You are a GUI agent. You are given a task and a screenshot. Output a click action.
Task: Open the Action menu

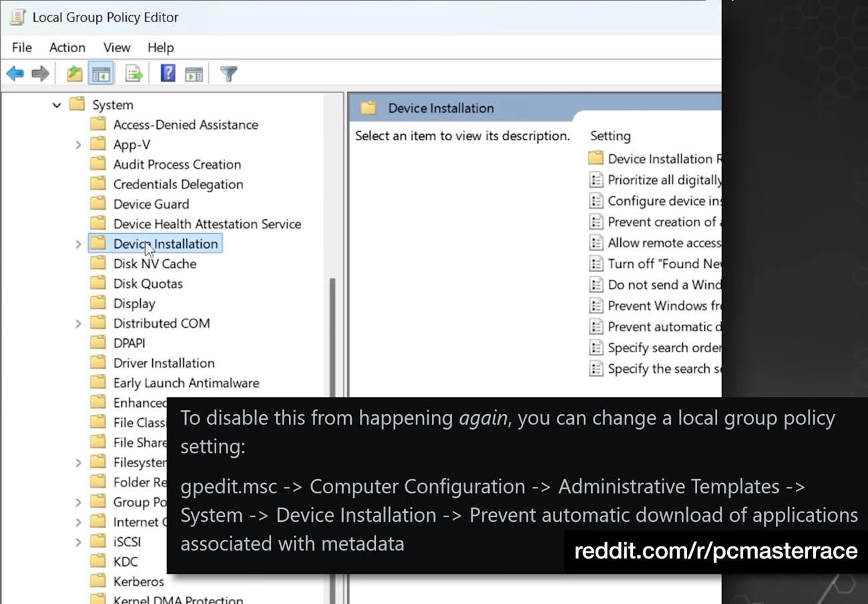click(x=67, y=47)
